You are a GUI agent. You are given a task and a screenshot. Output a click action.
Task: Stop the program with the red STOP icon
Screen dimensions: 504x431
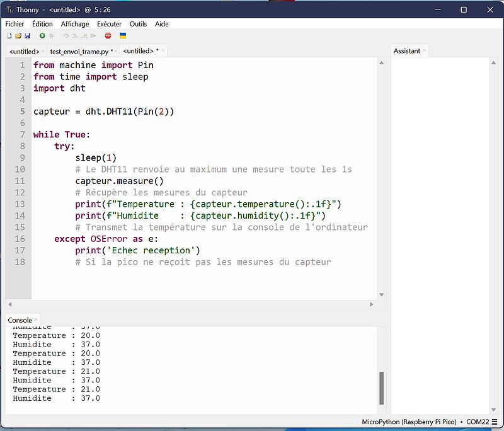point(108,36)
